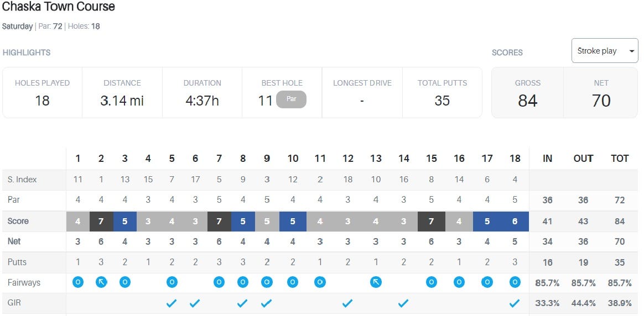The height and width of the screenshot is (316, 644).
Task: Click hole 18 GIR checkmark
Action: (515, 303)
